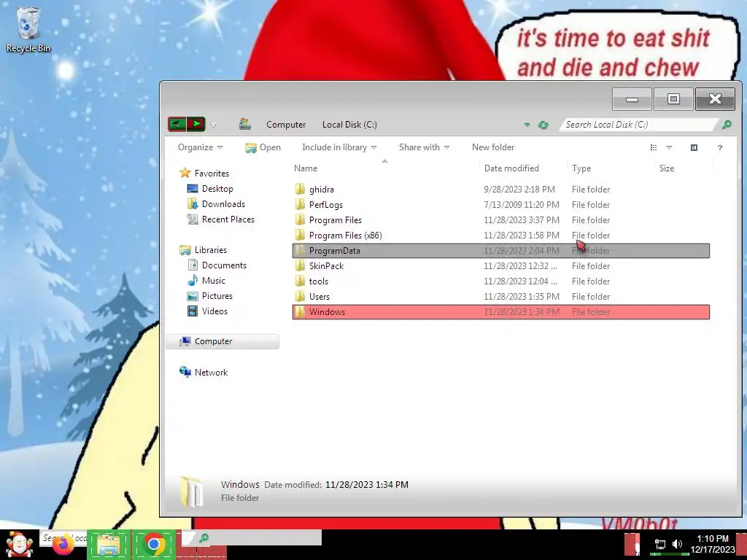The height and width of the screenshot is (560, 747).
Task: Click Open in the command bar
Action: coord(263,147)
